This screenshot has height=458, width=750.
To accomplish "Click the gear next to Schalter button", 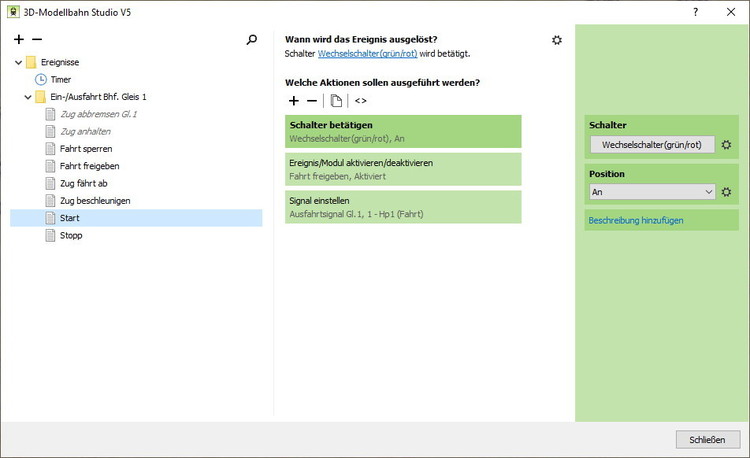I will [727, 145].
